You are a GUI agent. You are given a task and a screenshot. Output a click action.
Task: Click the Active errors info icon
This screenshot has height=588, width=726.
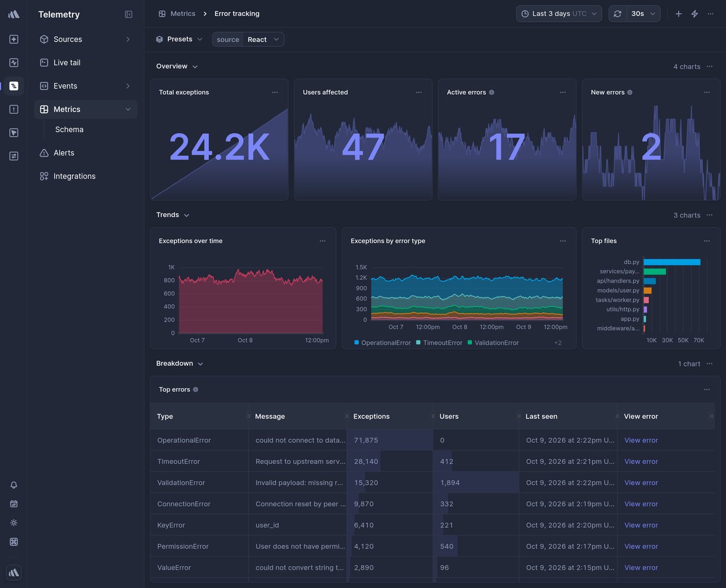(x=492, y=92)
